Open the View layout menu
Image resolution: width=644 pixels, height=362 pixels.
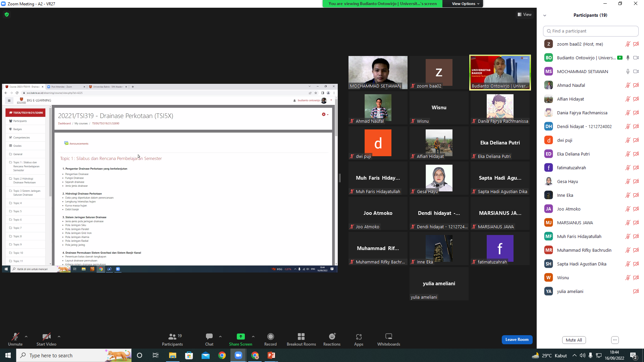[x=525, y=14]
